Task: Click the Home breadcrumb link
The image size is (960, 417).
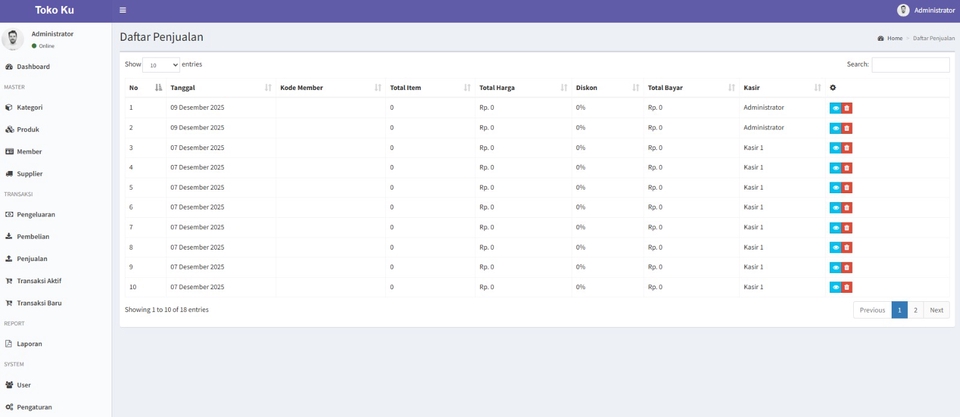Action: point(894,38)
